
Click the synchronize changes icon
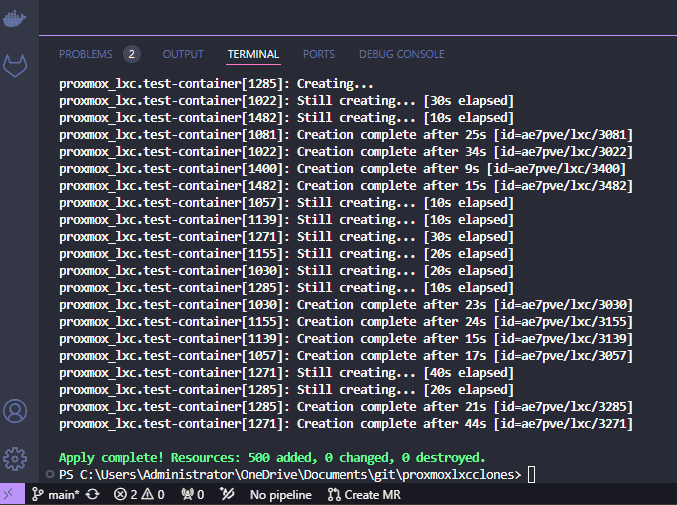click(92, 494)
